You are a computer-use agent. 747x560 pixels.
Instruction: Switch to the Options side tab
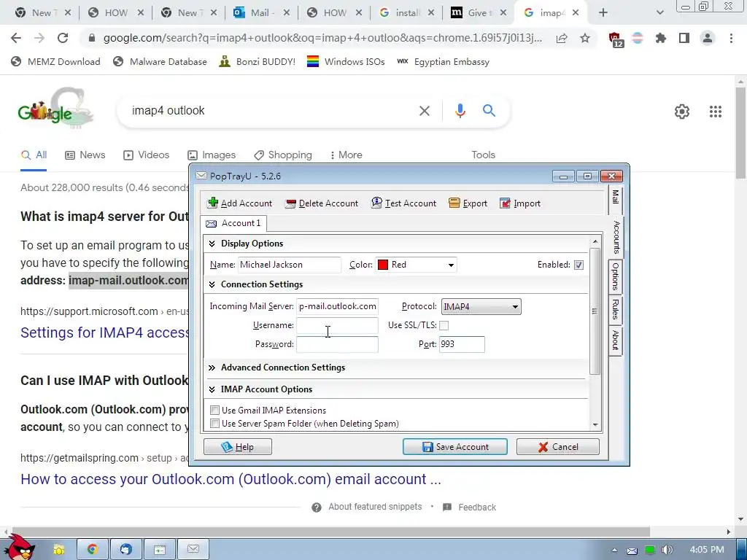[x=616, y=276]
